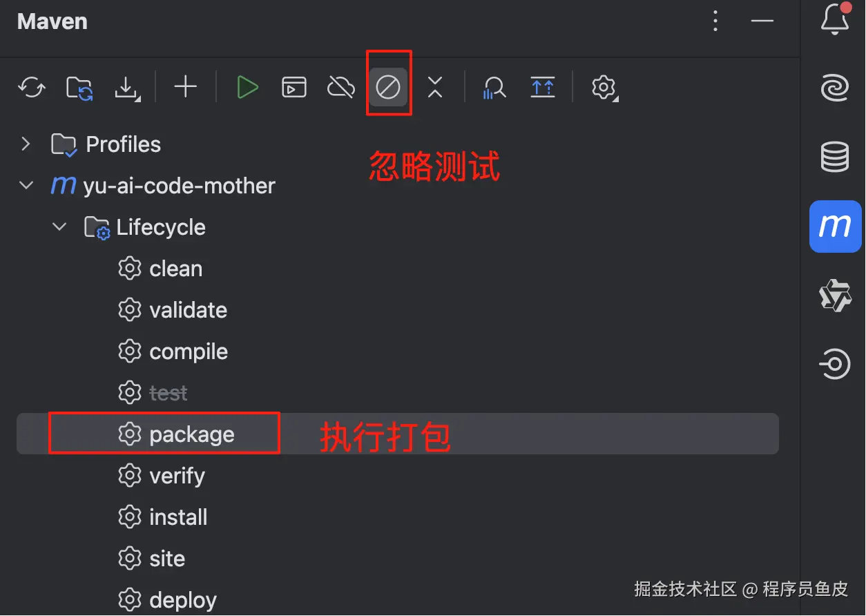The width and height of the screenshot is (866, 616).
Task: Open Maven settings gear in toolbar
Action: pos(604,88)
